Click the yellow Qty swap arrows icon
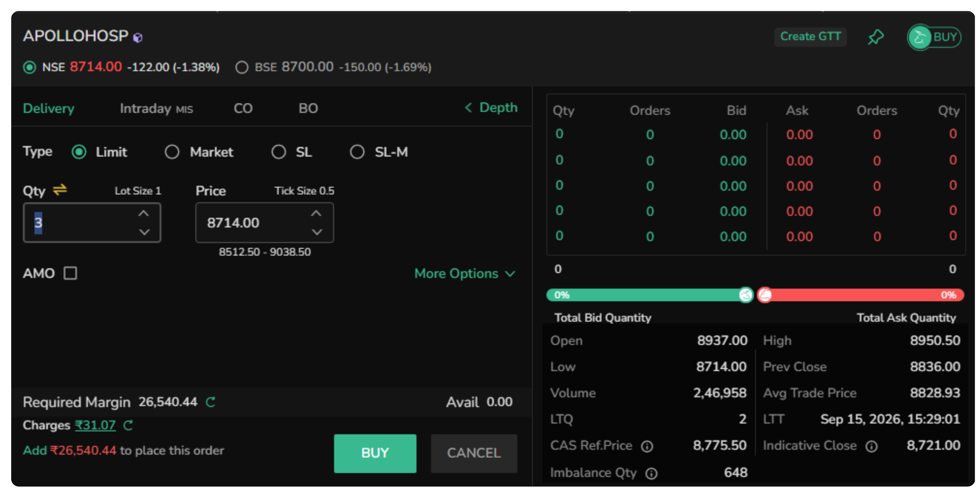Screen dimensions: 980x502 [x=60, y=190]
